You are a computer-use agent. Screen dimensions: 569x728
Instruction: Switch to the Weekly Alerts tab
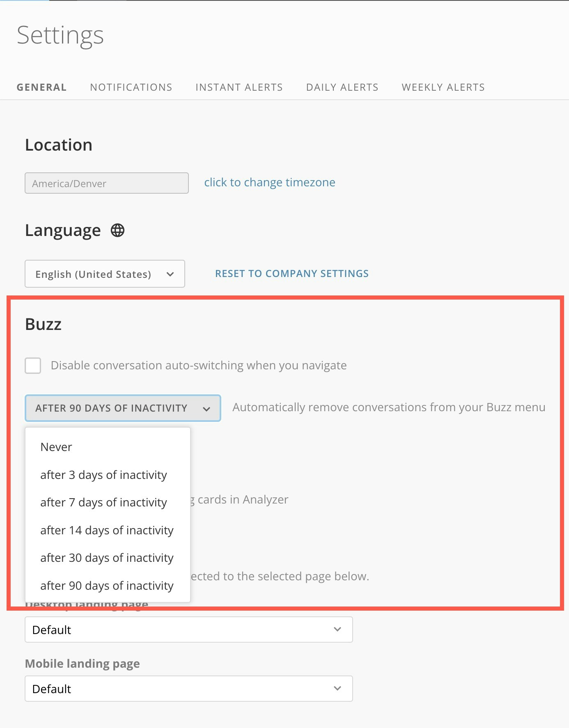click(443, 87)
